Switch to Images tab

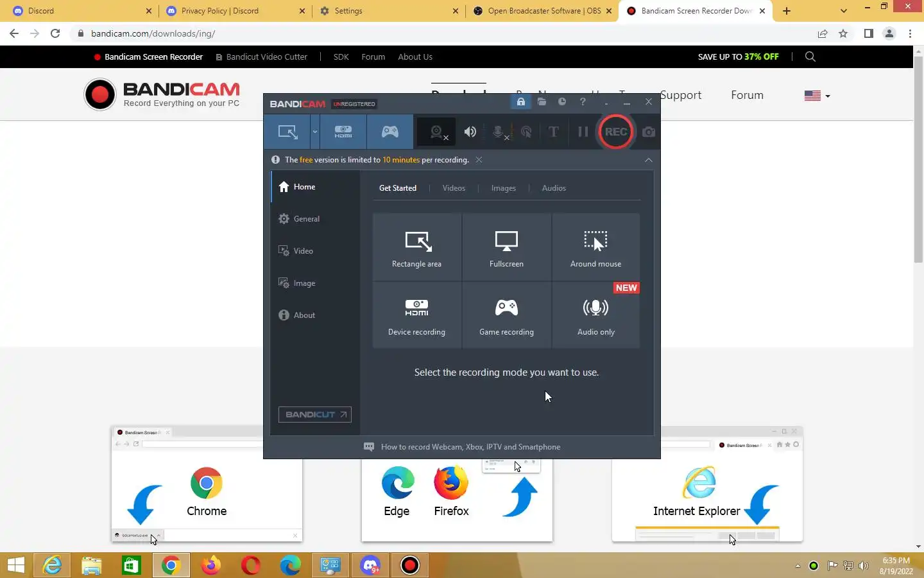[504, 188]
